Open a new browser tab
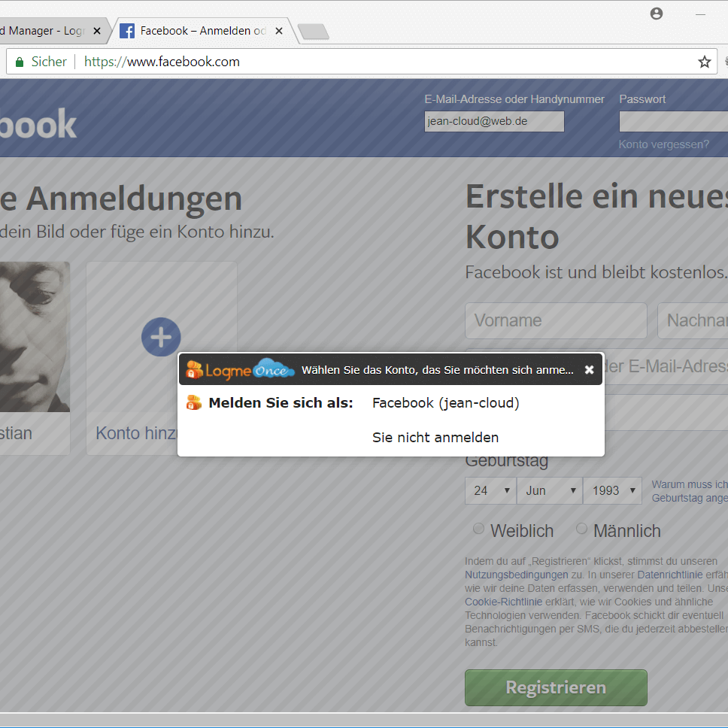Image resolution: width=728 pixels, height=728 pixels. (x=314, y=32)
